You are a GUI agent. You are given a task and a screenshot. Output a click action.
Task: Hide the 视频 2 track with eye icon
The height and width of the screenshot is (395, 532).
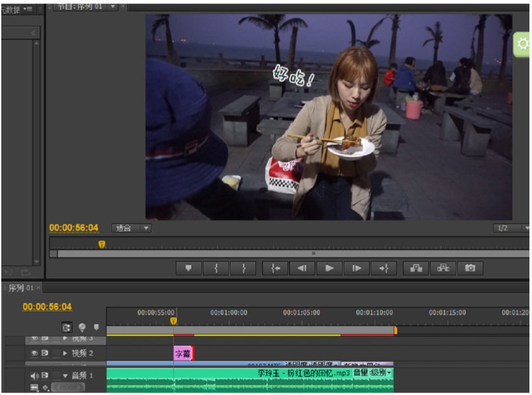[34, 354]
